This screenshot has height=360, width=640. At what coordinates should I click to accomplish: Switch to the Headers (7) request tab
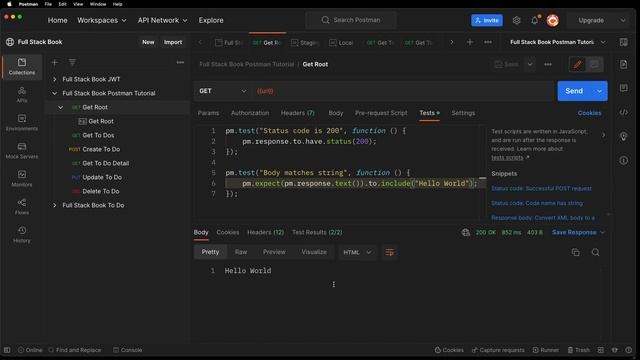point(298,113)
